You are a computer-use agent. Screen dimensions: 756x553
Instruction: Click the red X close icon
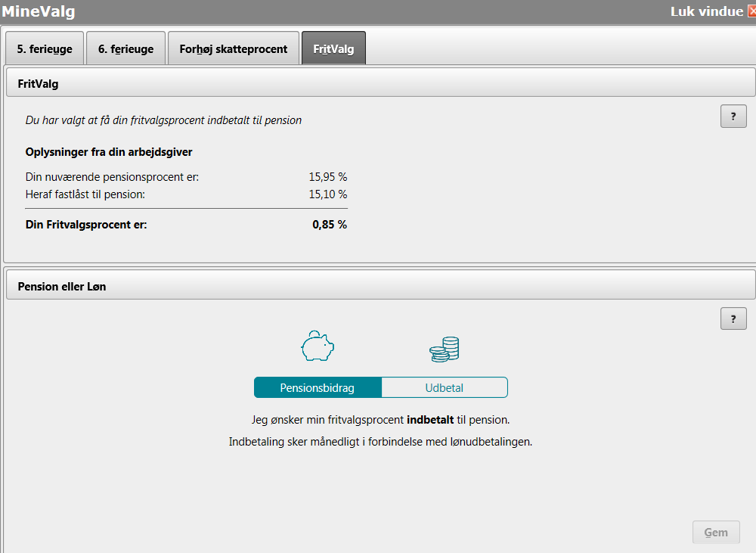(751, 11)
